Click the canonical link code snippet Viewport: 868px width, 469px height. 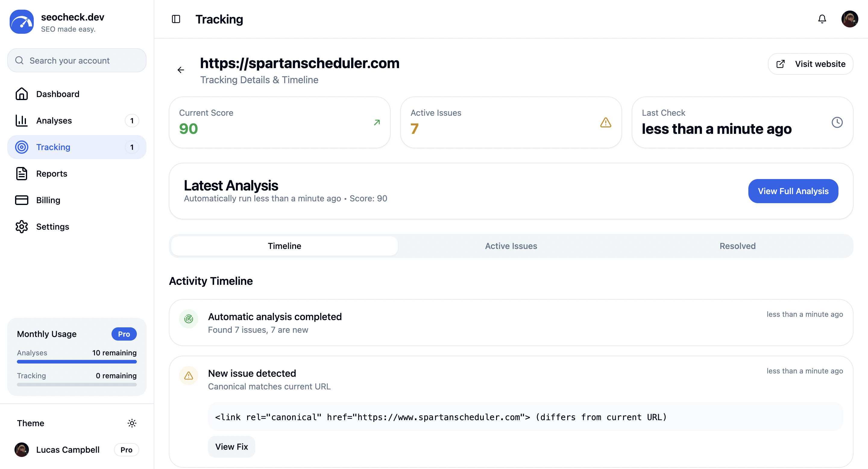tap(525, 417)
